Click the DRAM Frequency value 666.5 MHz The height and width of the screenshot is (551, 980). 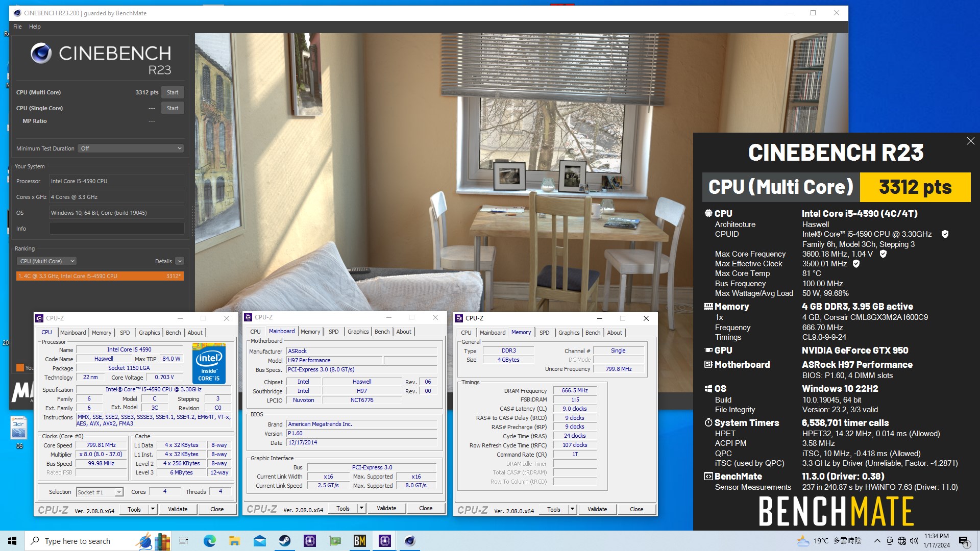[x=575, y=391]
